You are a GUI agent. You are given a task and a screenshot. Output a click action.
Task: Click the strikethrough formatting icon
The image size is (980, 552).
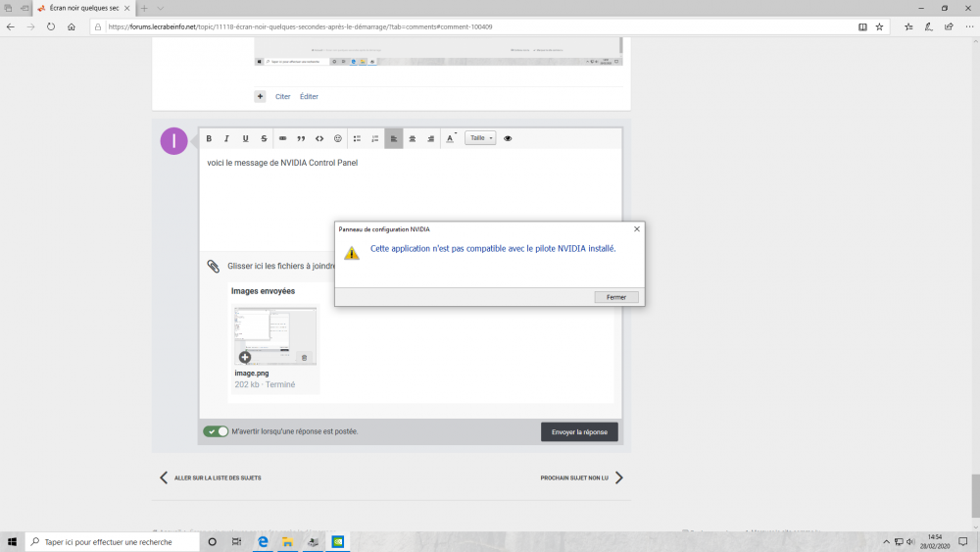[x=264, y=138]
